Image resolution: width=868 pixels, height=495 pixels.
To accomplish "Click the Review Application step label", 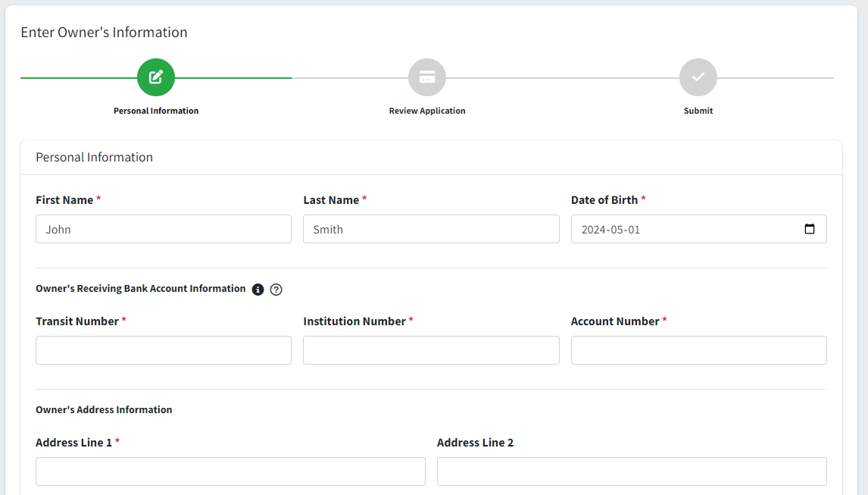I will click(x=426, y=111).
